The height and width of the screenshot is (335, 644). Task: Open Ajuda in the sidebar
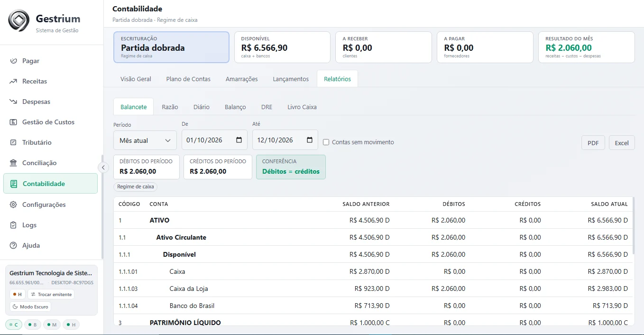[50, 245]
